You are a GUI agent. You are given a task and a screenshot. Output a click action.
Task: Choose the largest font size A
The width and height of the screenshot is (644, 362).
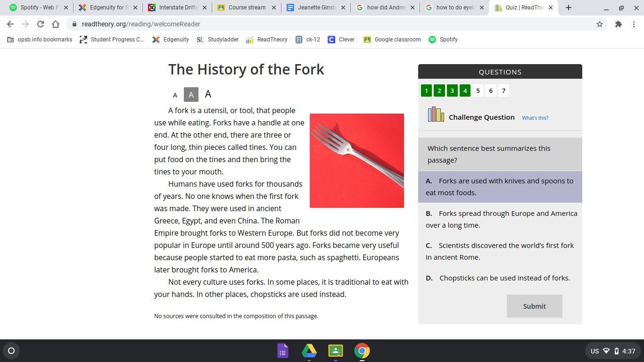coord(208,94)
